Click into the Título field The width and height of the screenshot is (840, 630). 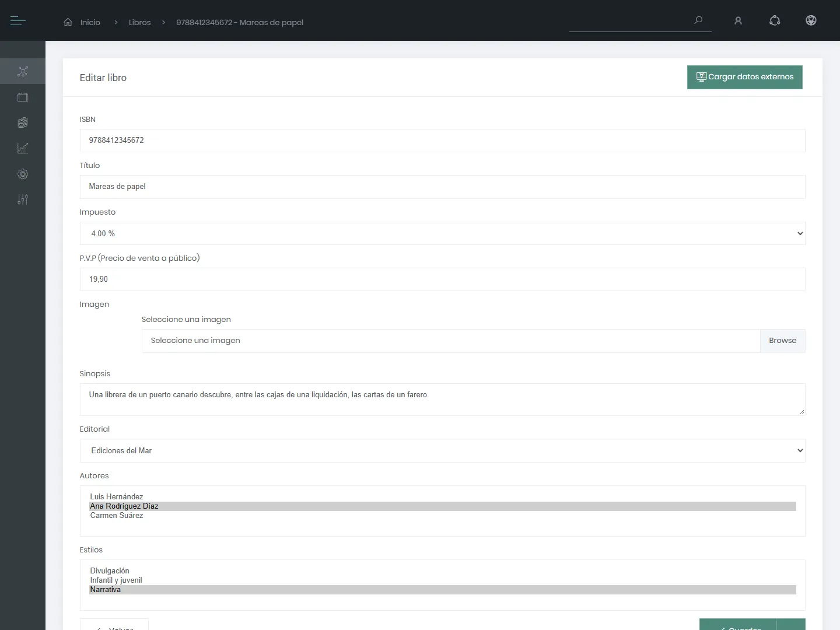click(442, 187)
